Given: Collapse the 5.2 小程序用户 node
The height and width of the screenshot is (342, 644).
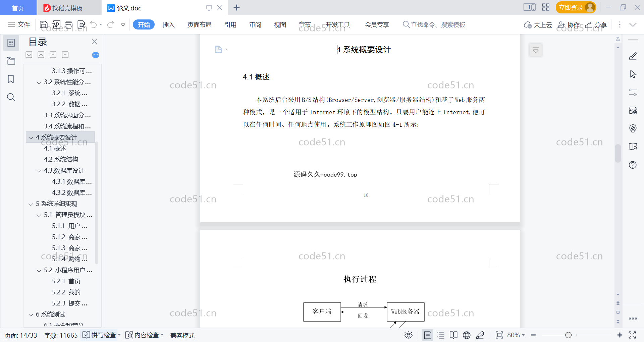Looking at the screenshot, I should pyautogui.click(x=39, y=271).
